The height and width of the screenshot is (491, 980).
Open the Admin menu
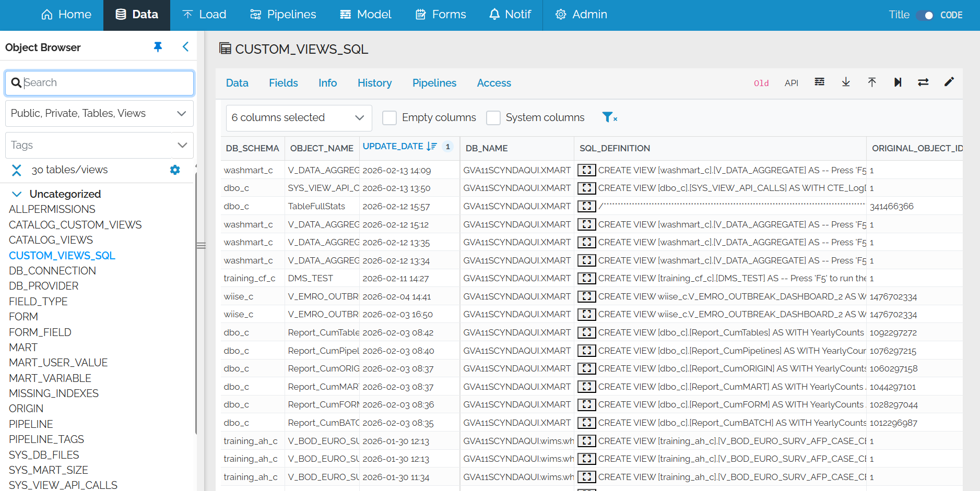tap(581, 15)
